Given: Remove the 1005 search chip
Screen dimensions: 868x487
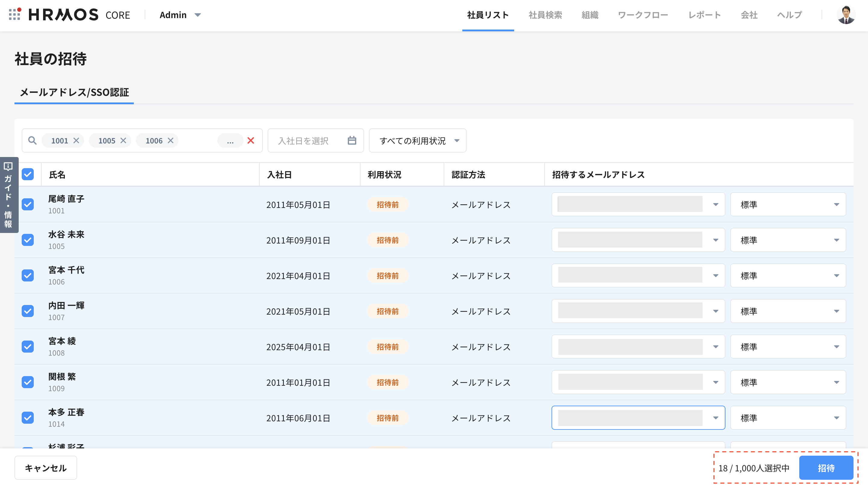Looking at the screenshot, I should 123,140.
